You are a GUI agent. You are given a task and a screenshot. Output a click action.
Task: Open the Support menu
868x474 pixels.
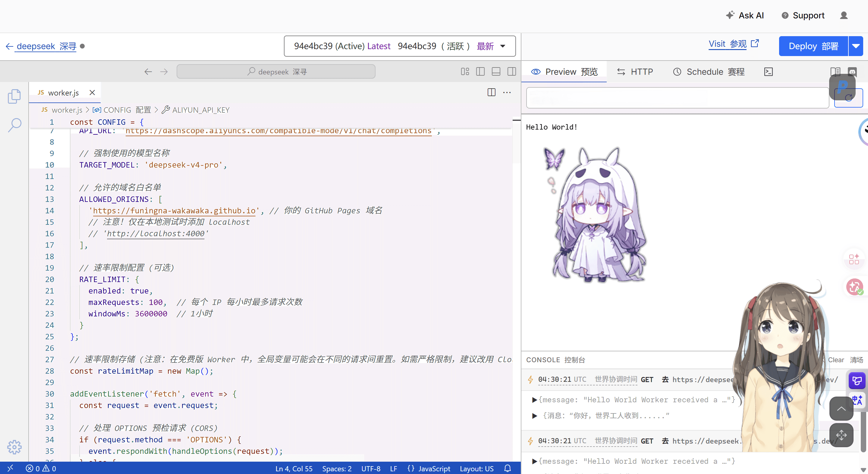(x=803, y=15)
